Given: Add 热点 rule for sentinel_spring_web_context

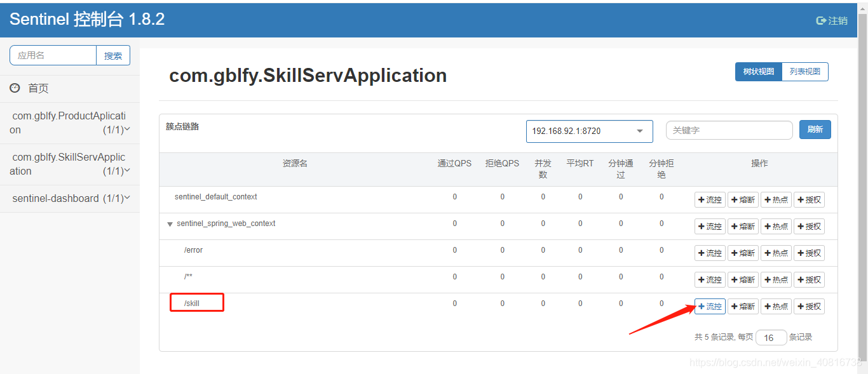Looking at the screenshot, I should tap(776, 227).
